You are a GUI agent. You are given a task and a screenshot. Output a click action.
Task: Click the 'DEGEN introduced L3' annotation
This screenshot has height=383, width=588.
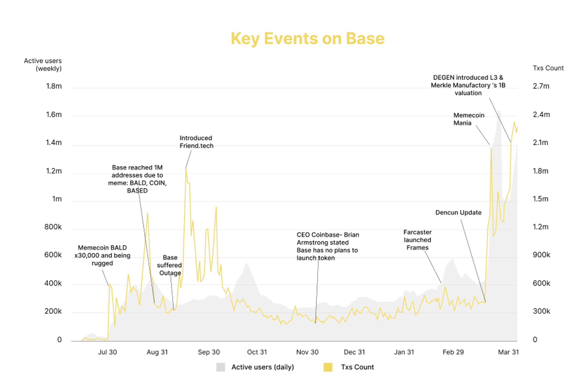tap(468, 85)
